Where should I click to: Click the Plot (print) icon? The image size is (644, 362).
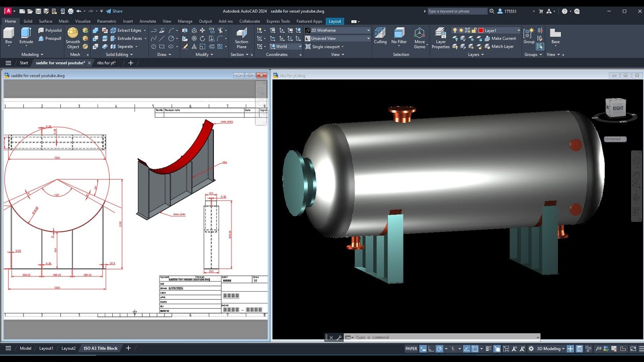pyautogui.click(x=70, y=11)
